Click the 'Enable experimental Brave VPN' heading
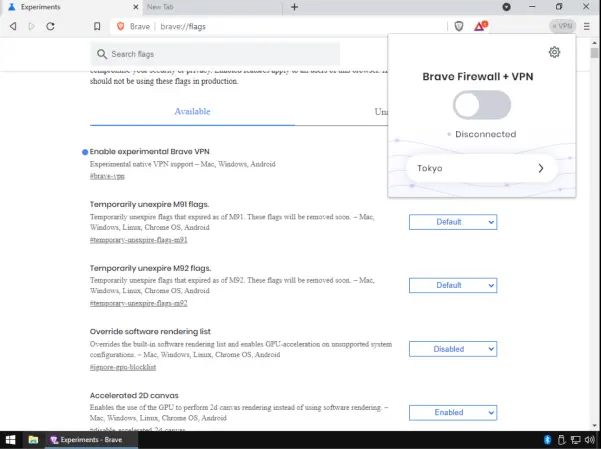Screen dimensions: 601x449 pos(149,151)
